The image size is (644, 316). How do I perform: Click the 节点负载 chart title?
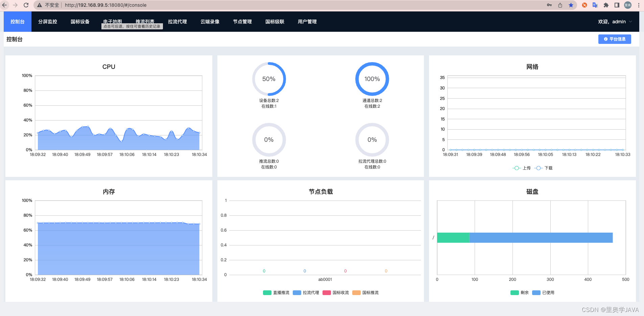click(321, 192)
